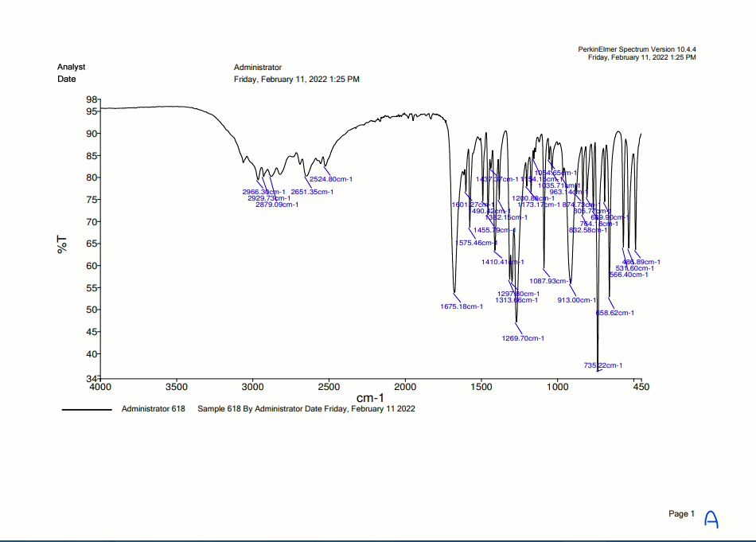Click the 735.22cm-1 peak label
This screenshot has width=756, height=542.
602,365
